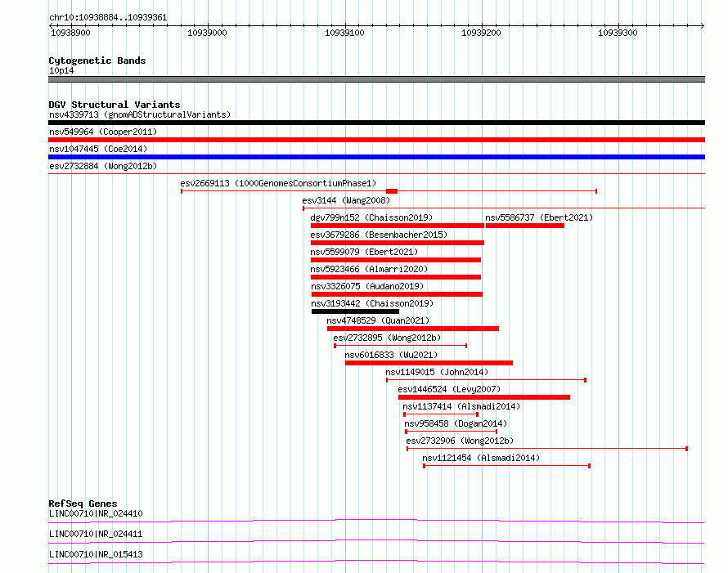
Task: Click the 10939100 ruler position
Action: 344,33
